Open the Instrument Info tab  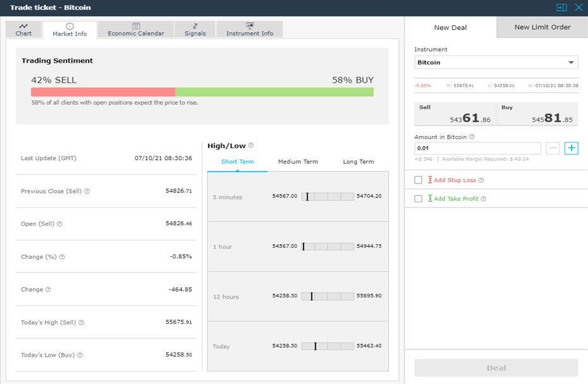(250, 29)
